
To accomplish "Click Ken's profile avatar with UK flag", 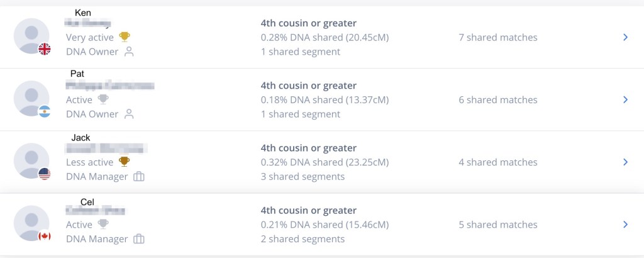I will (x=31, y=36).
